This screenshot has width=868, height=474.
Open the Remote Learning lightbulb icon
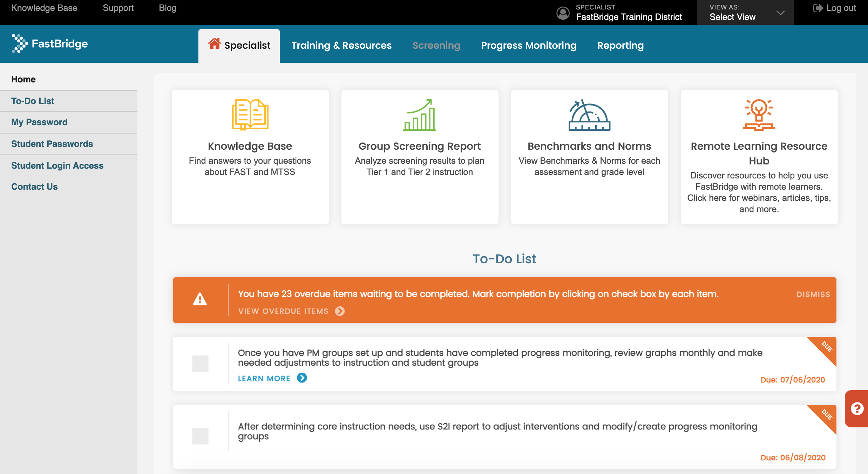pyautogui.click(x=759, y=115)
